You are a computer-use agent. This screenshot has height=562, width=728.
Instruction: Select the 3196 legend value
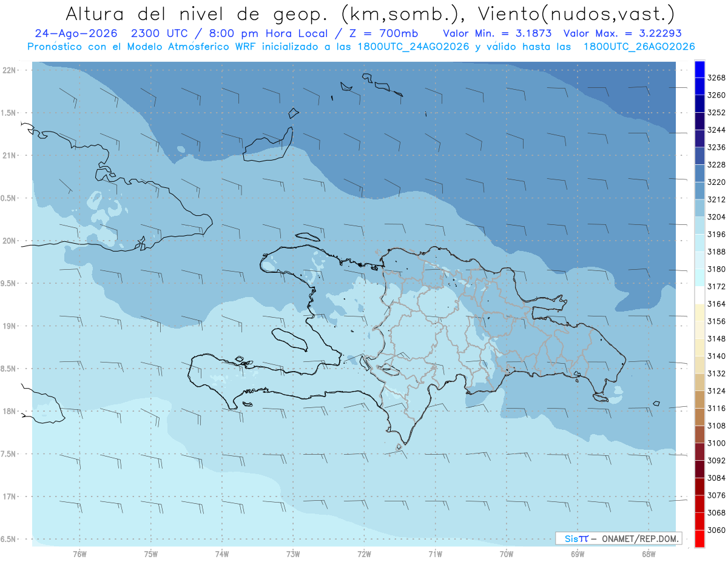(716, 234)
